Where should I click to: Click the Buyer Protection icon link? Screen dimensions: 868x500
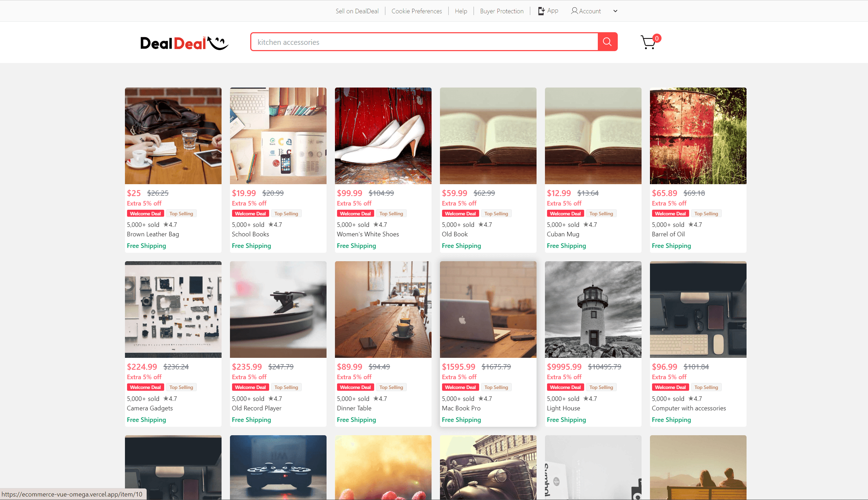pyautogui.click(x=501, y=11)
